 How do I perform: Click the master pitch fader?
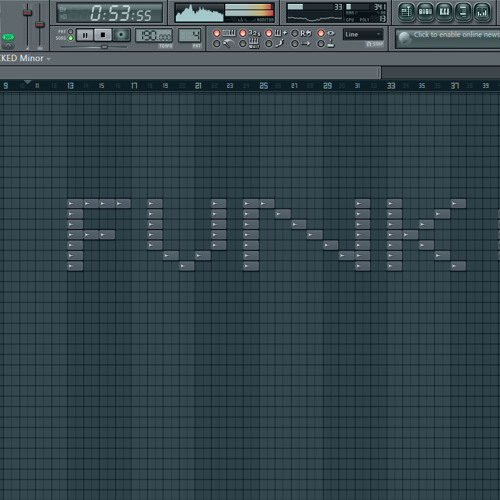(40, 24)
